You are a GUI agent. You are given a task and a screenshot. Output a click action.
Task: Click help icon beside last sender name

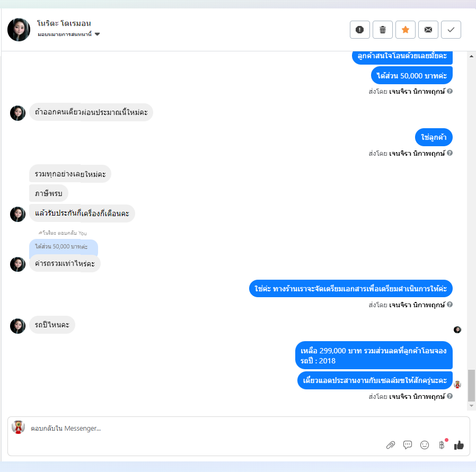point(450,396)
